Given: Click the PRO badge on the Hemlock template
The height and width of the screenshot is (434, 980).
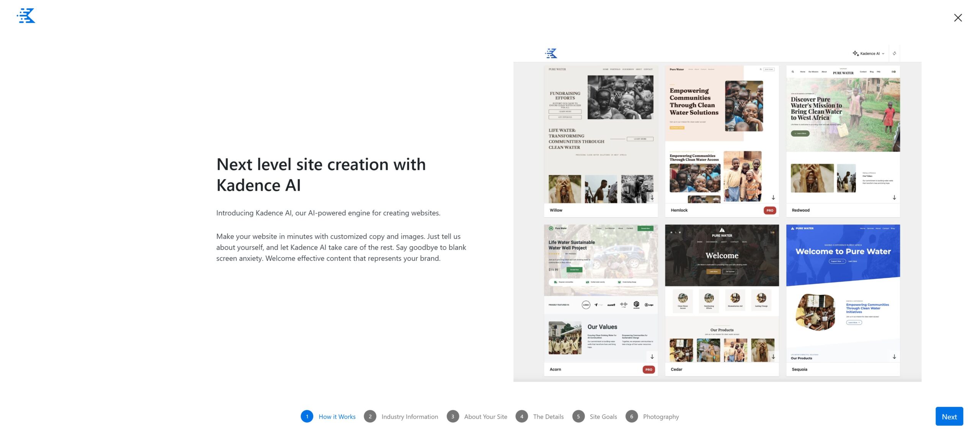Looking at the screenshot, I should pos(770,210).
